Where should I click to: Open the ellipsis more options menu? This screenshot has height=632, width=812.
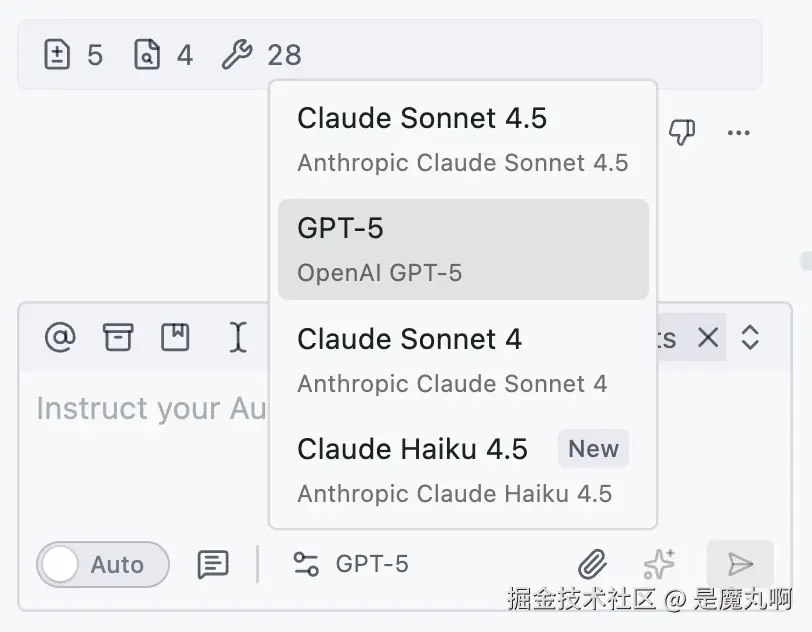tap(739, 132)
